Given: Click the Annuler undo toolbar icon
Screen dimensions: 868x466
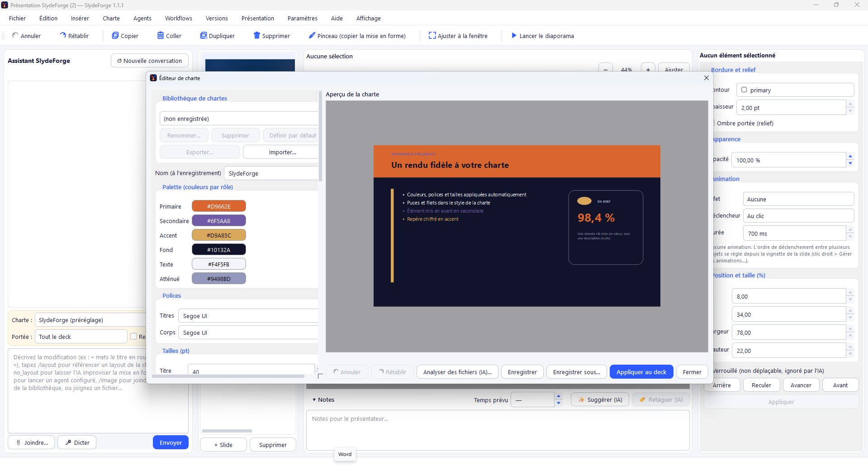Looking at the screenshot, I should click(x=15, y=35).
